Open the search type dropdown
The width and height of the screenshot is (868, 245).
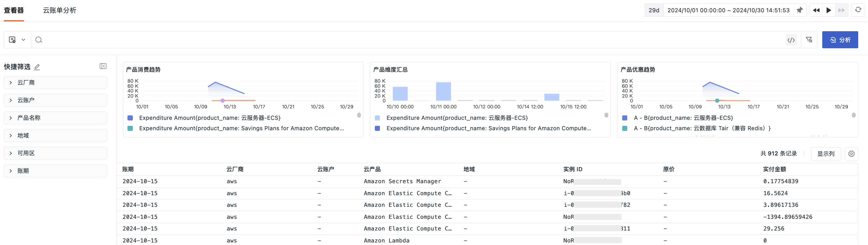click(x=17, y=40)
